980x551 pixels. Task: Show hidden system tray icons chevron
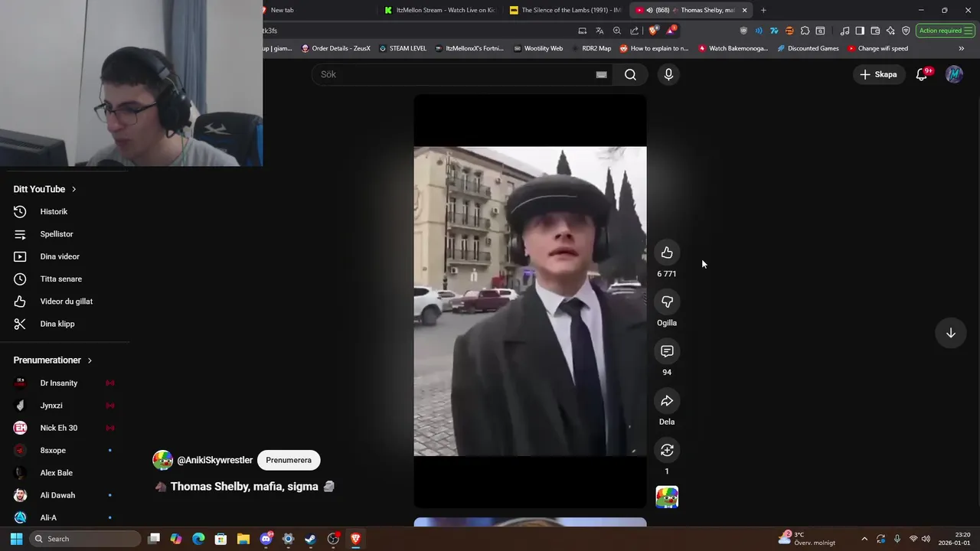point(864,539)
